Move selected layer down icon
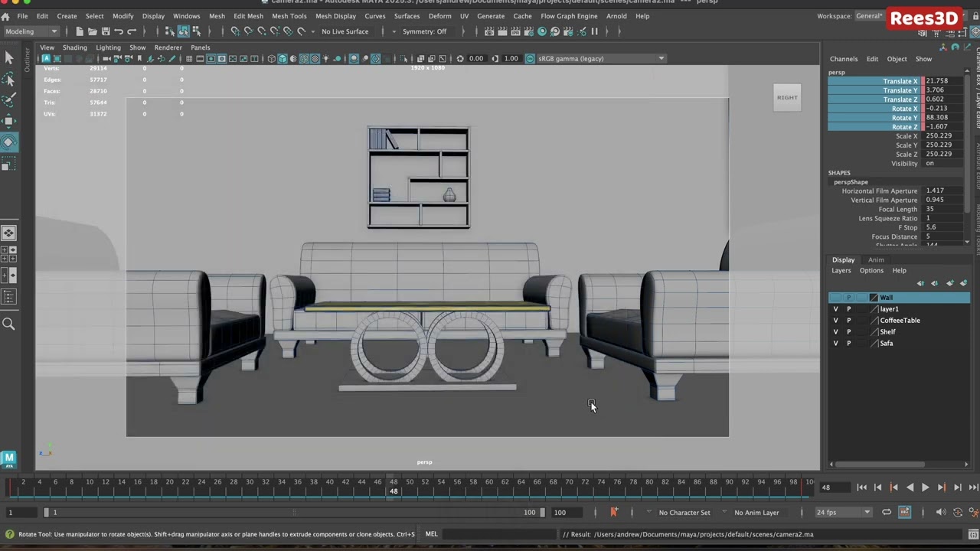 pos(935,283)
